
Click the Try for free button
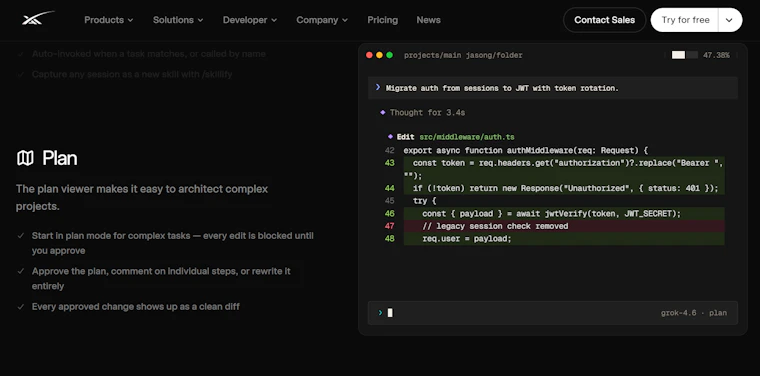685,20
